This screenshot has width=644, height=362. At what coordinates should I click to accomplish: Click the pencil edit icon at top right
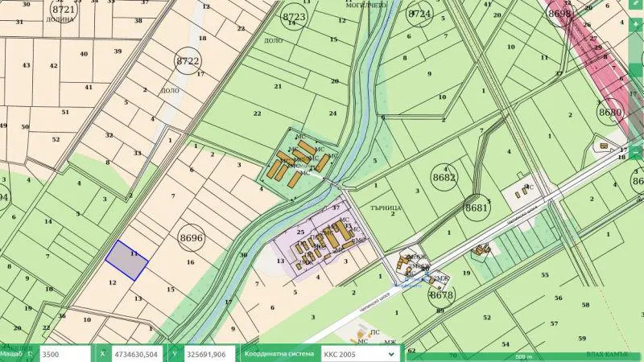click(638, 3)
